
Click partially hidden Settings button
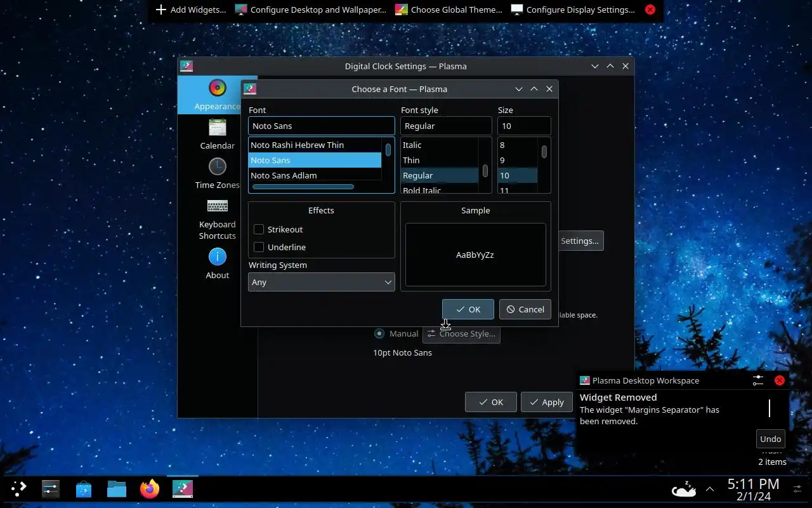click(x=580, y=241)
